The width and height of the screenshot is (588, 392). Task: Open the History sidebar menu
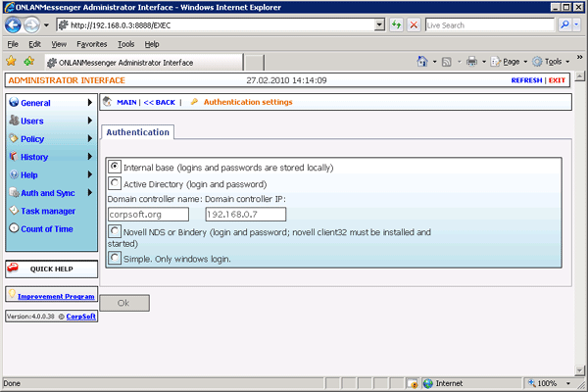(34, 157)
